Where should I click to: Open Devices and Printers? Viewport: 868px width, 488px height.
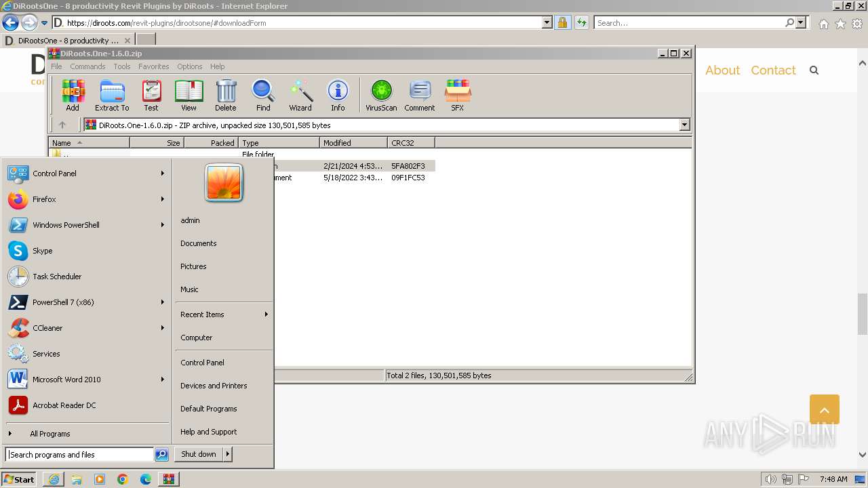(x=214, y=386)
